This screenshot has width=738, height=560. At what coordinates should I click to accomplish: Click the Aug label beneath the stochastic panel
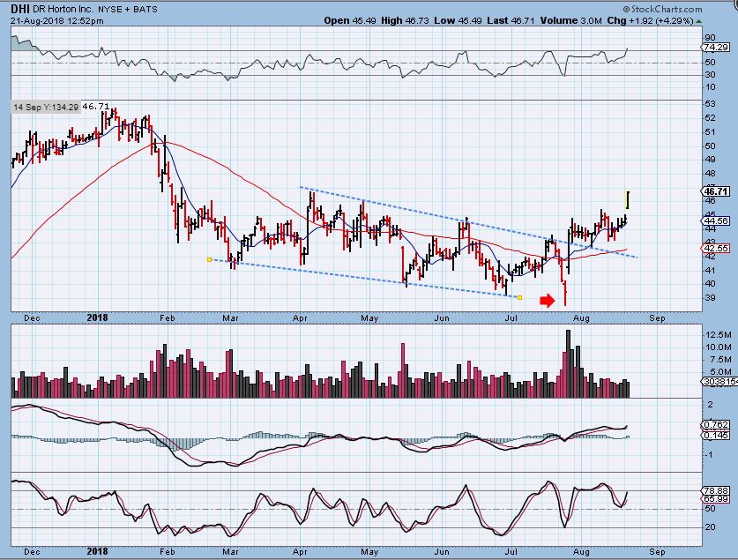(x=581, y=551)
